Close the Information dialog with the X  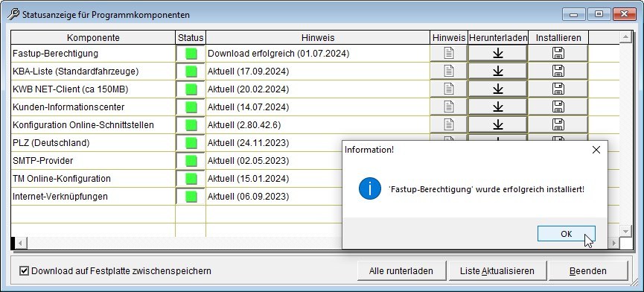coord(596,150)
